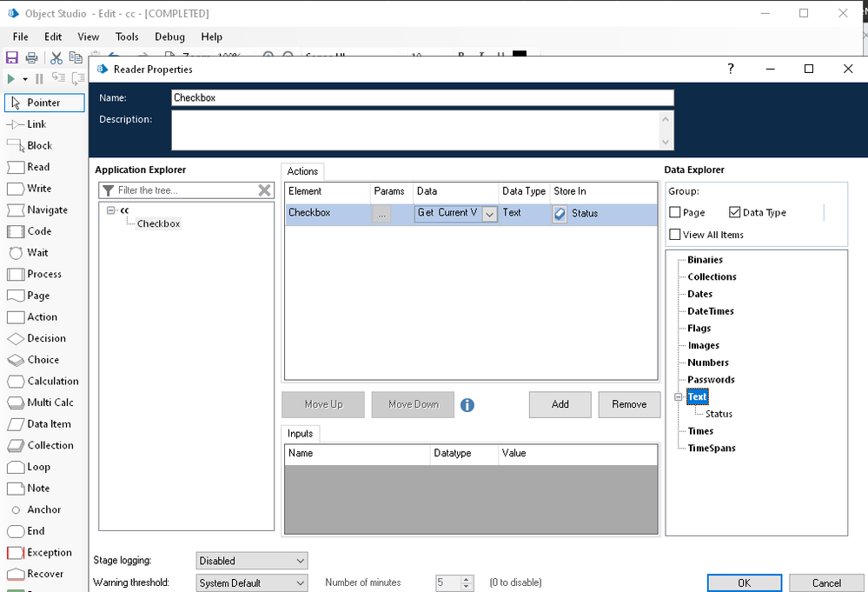Collapse the cc node in Application Explorer
This screenshot has width=868, height=592.
[x=110, y=210]
